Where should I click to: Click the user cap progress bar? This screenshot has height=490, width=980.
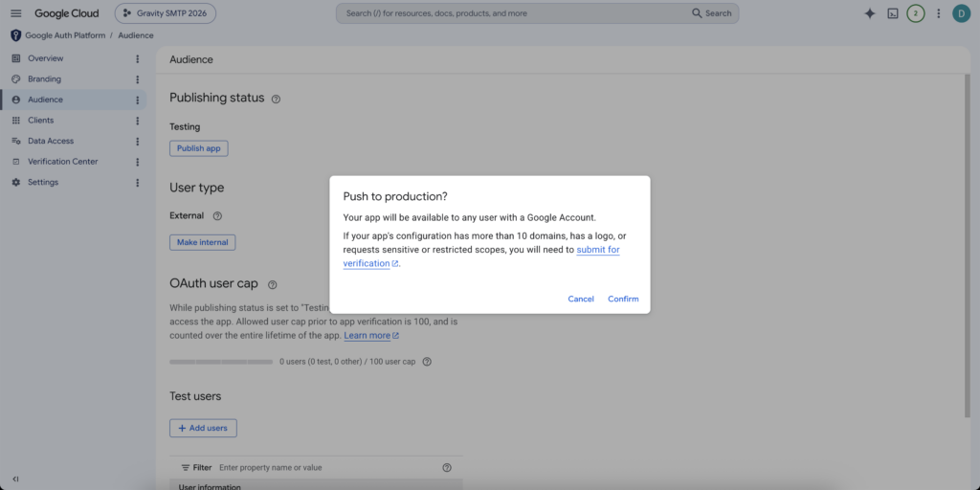click(x=221, y=361)
